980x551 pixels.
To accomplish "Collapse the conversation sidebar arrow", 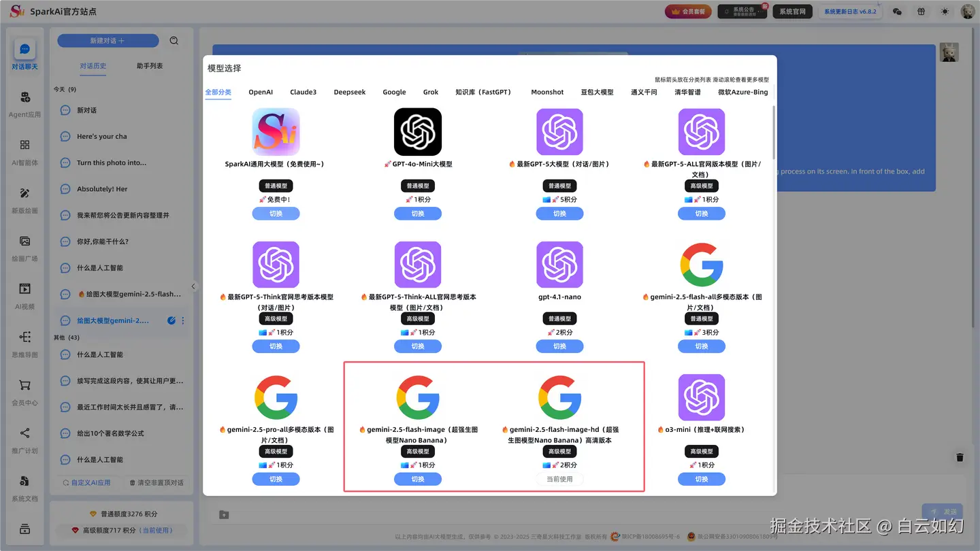I will pos(193,286).
